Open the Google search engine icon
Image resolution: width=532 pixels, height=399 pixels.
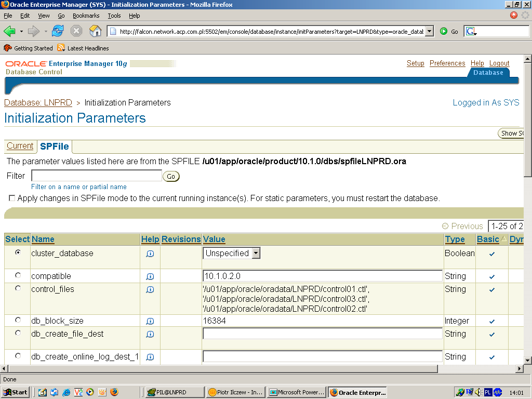point(471,32)
